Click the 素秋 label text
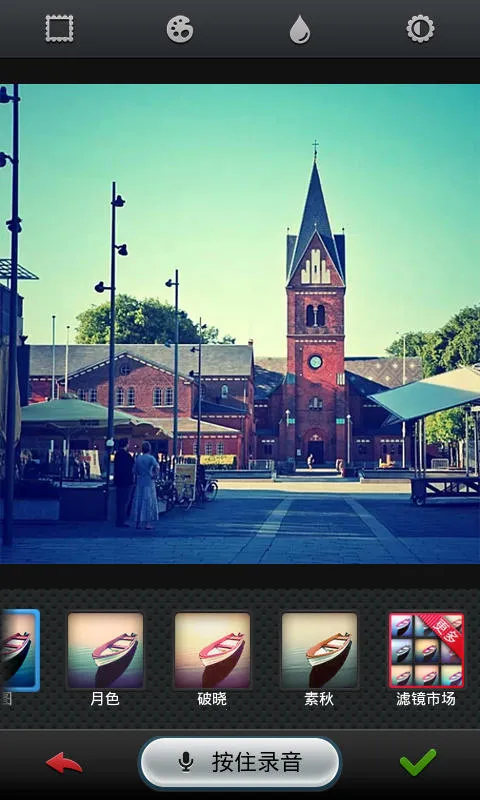Screen dimensions: 480x800 [x=319, y=699]
